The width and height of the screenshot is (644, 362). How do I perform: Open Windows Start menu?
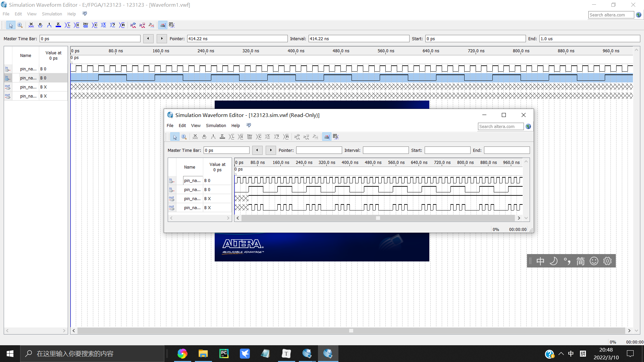click(10, 354)
